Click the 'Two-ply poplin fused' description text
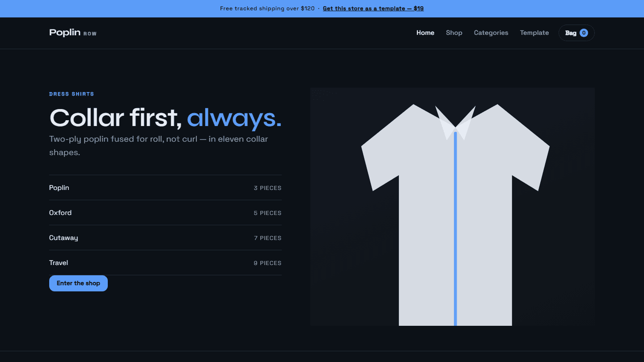Viewport: 644px width, 362px height. (x=159, y=146)
